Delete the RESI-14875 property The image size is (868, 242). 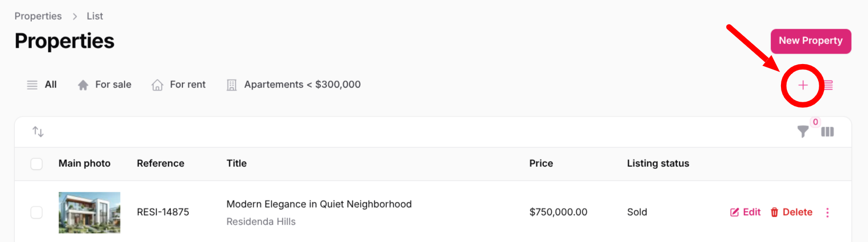pyautogui.click(x=791, y=212)
